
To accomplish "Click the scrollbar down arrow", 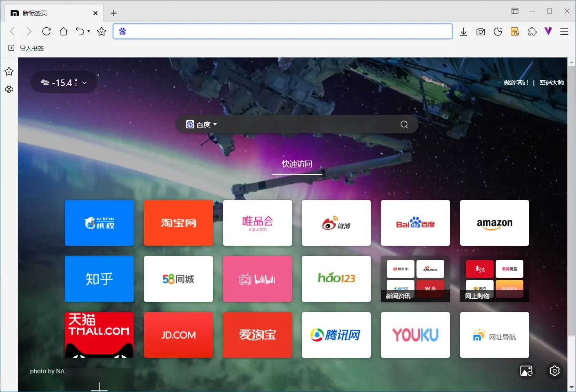I will [572, 387].
